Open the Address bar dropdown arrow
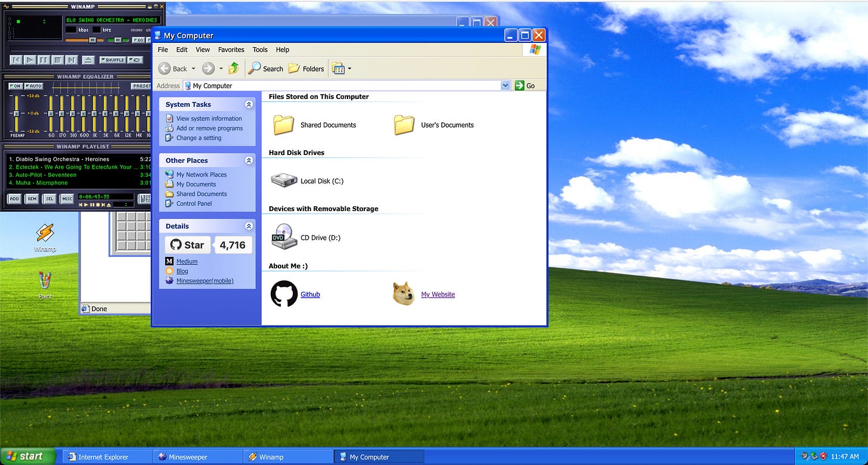The image size is (868, 465). click(x=506, y=86)
